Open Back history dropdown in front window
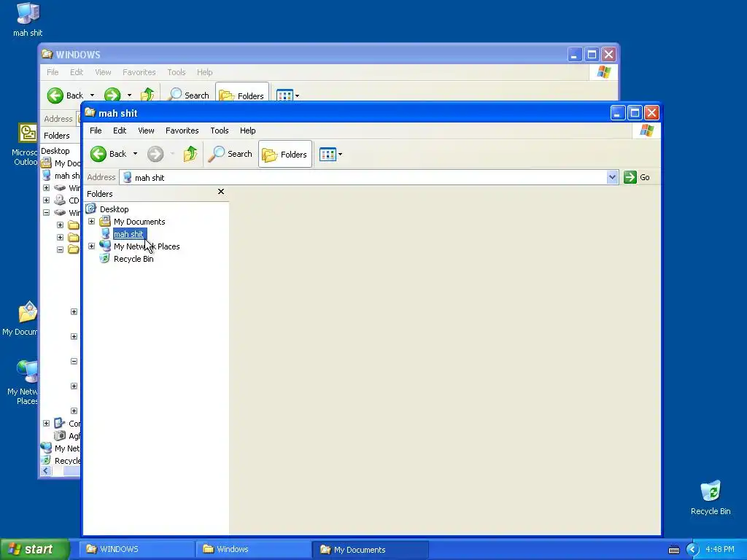747x560 pixels. [x=135, y=154]
